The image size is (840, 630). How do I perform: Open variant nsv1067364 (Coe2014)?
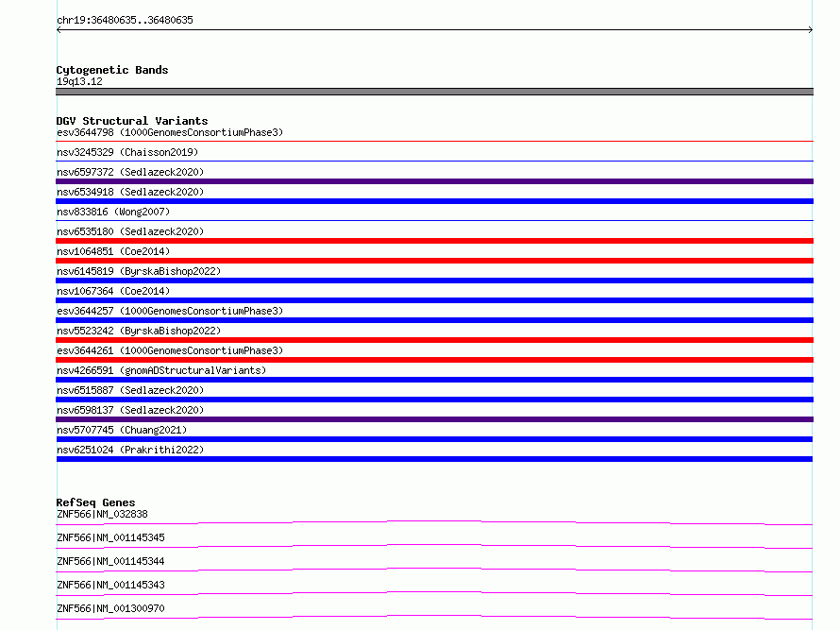click(113, 291)
